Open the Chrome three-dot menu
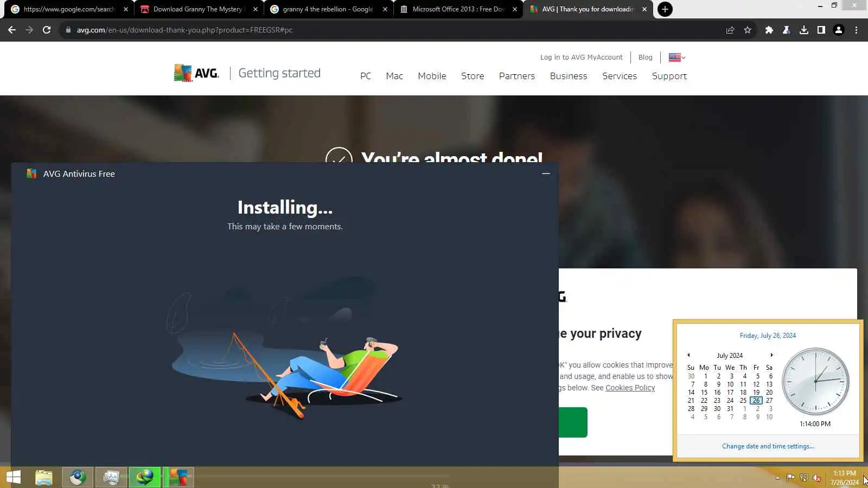 [x=856, y=30]
